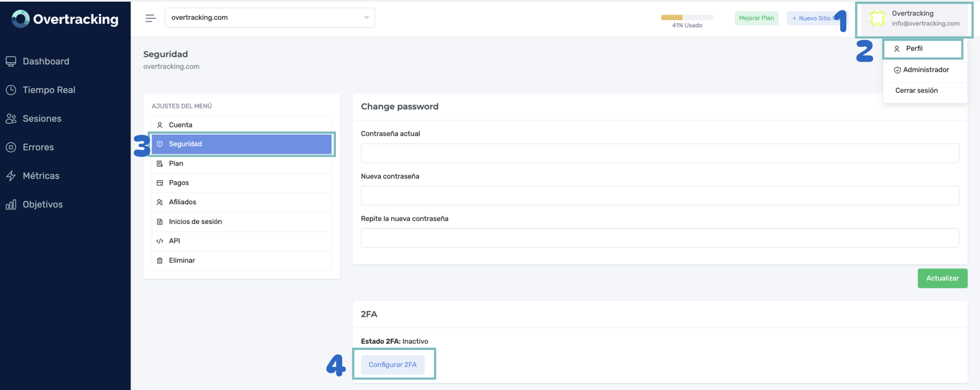Click the Pagos card icon
The height and width of the screenshot is (390, 980).
tap(160, 183)
